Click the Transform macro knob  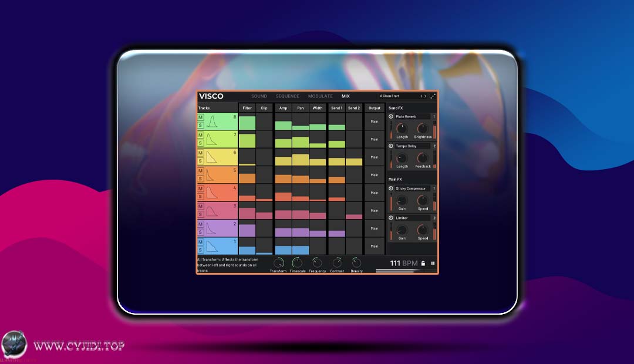[x=279, y=263]
